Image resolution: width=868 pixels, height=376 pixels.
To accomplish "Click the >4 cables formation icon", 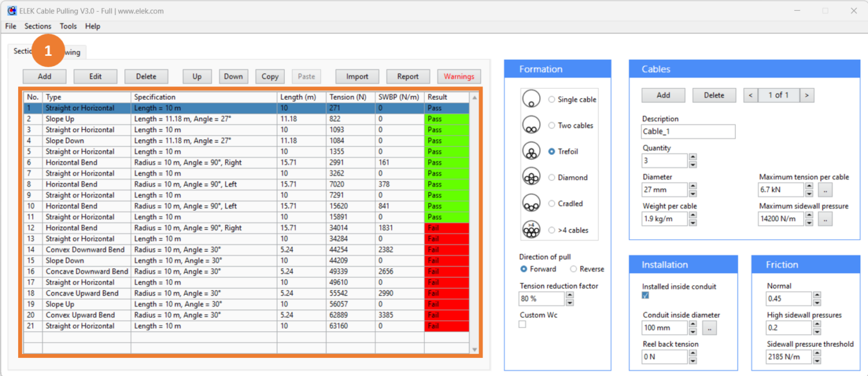I will [x=531, y=229].
